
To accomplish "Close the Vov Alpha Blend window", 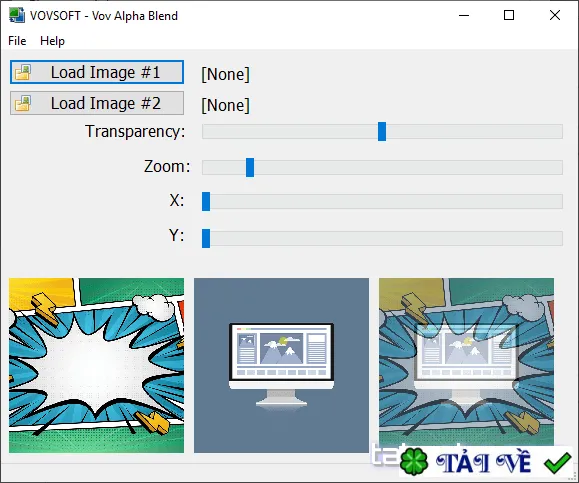I will click(555, 16).
